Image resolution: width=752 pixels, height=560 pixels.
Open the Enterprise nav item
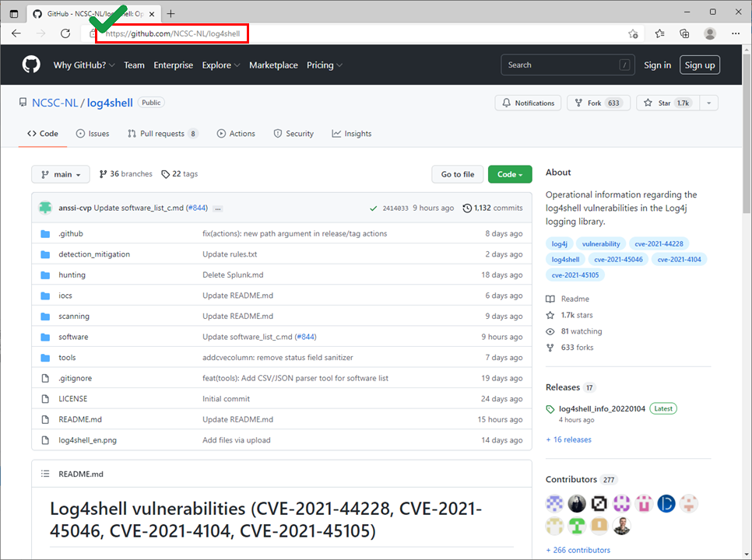[x=173, y=65]
